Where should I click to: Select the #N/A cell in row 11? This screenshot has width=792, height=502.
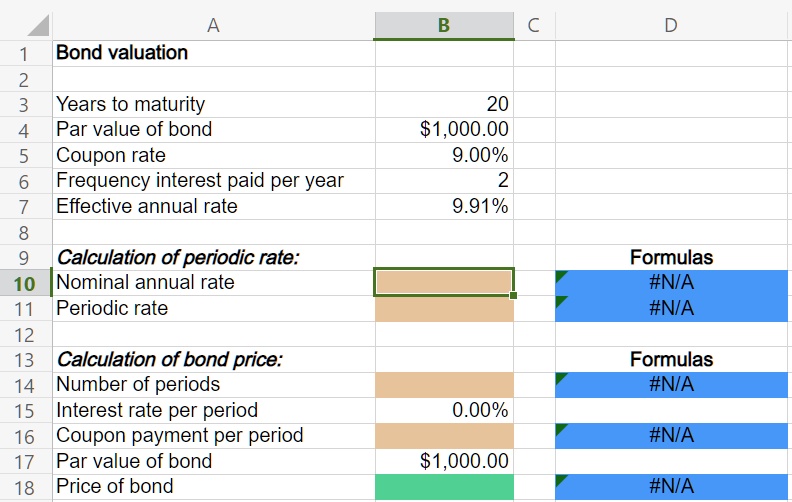tap(671, 309)
